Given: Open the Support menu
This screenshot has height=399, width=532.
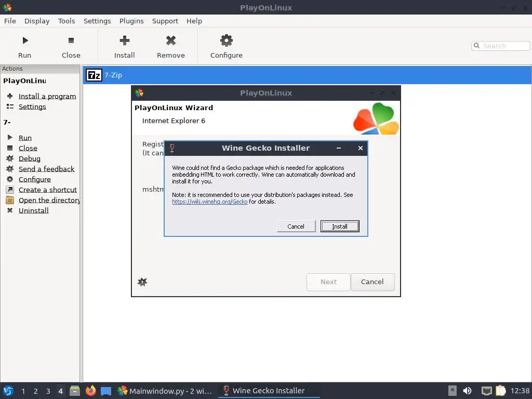Looking at the screenshot, I should tap(165, 21).
